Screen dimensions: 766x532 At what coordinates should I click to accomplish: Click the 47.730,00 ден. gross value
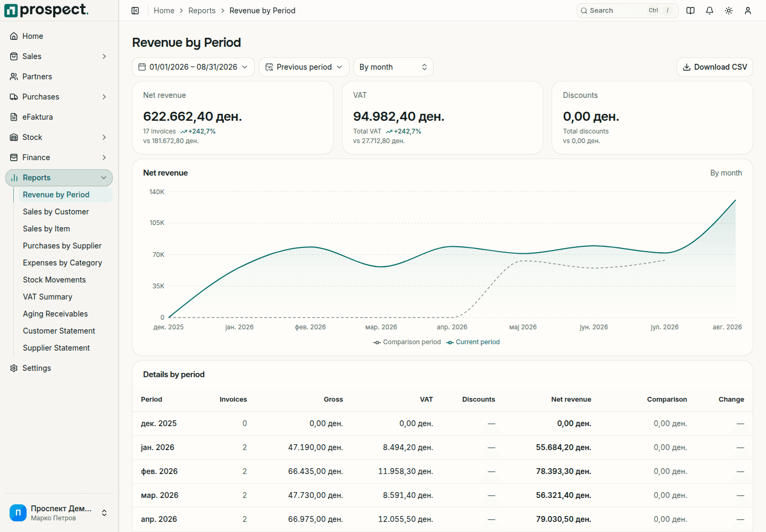click(315, 495)
